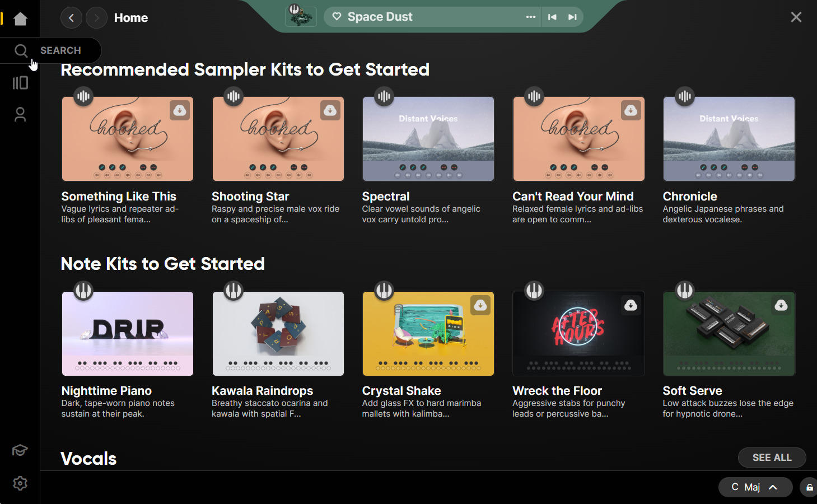Click the Space Dust preset thumbnail

[301, 17]
